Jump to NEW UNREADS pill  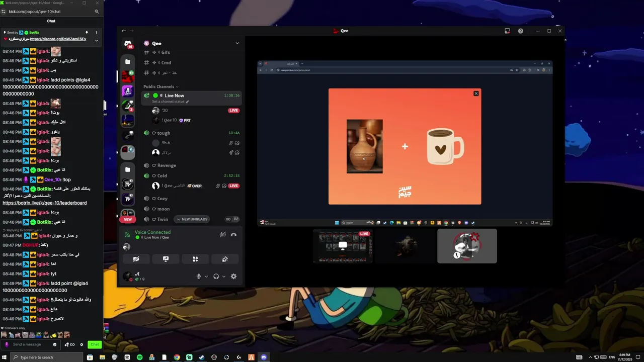(192, 219)
